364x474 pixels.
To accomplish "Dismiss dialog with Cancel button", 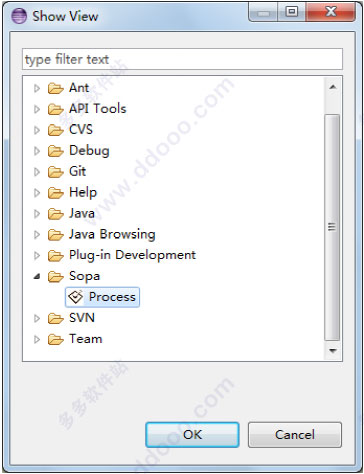I will [x=295, y=435].
